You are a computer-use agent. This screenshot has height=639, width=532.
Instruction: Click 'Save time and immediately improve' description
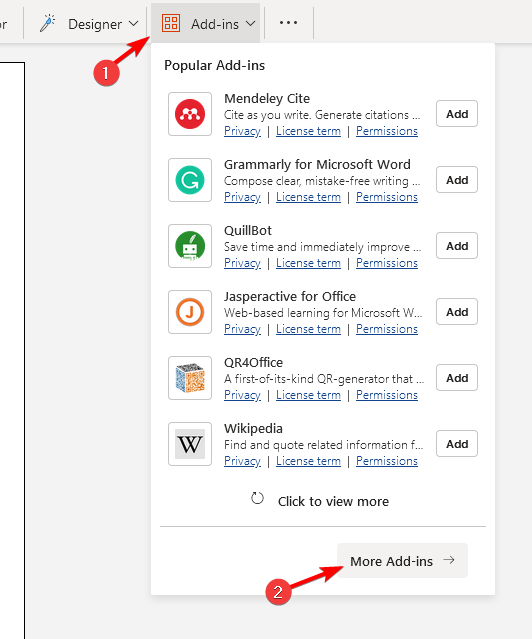click(322, 247)
